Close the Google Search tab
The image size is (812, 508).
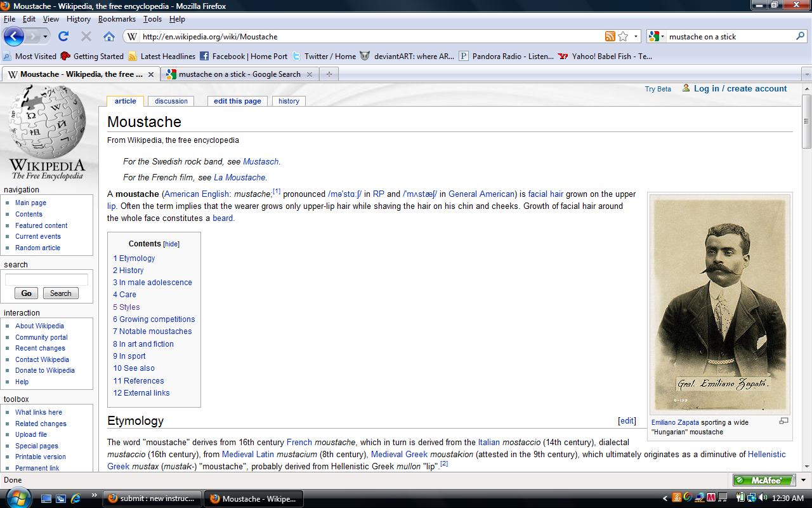tap(310, 74)
